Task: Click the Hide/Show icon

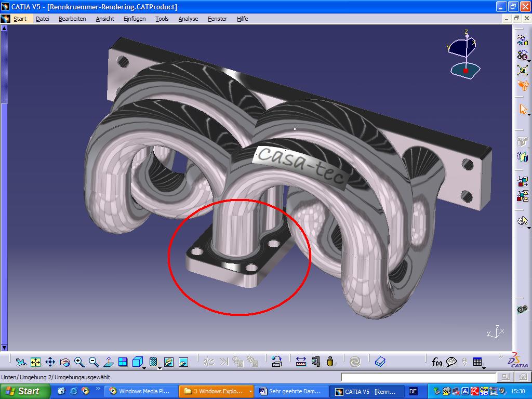Action: [169, 362]
